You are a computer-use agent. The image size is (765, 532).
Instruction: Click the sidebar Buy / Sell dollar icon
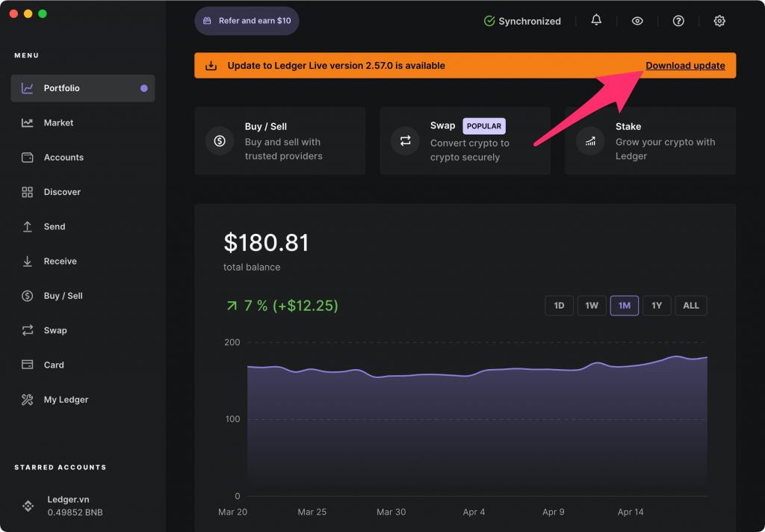(28, 296)
